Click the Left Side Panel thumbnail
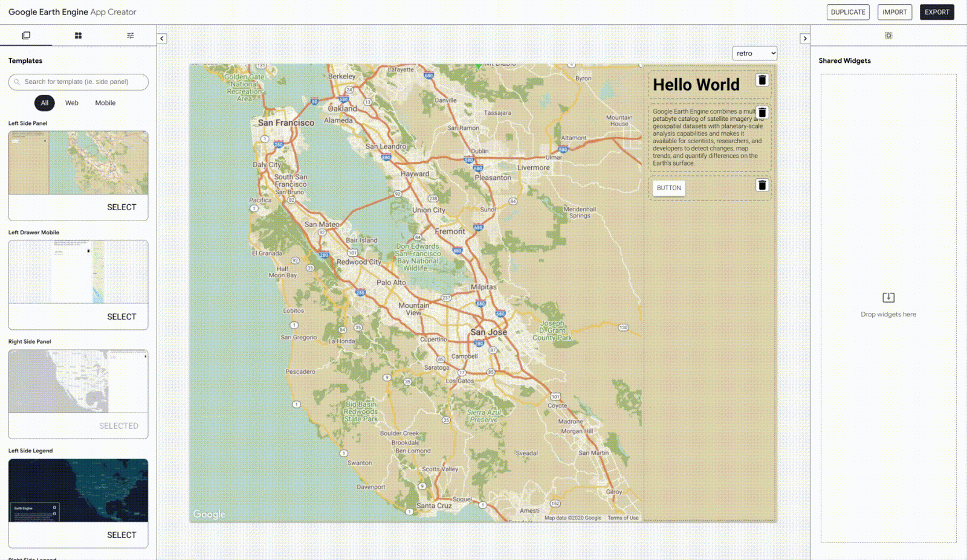The width and height of the screenshot is (967, 560). click(x=79, y=163)
